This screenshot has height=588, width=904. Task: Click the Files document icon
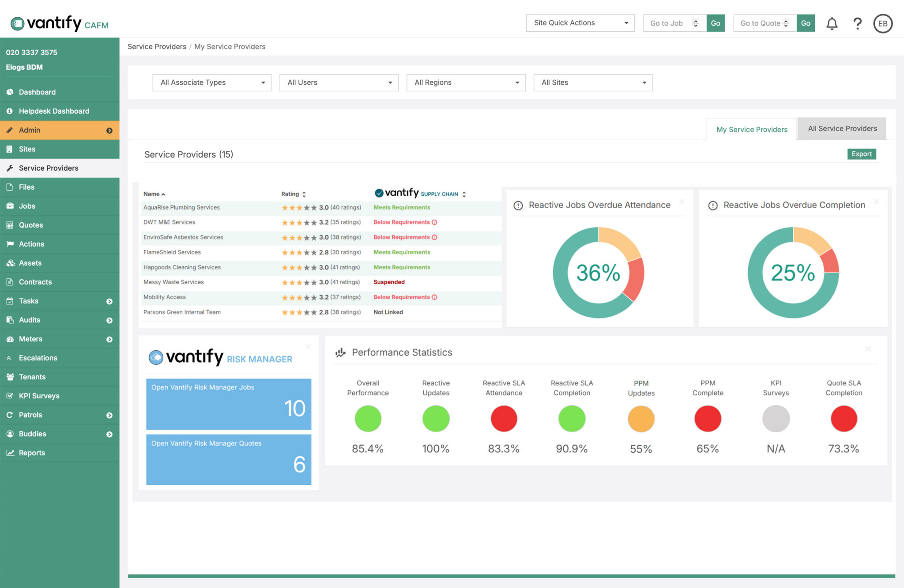[x=10, y=187]
